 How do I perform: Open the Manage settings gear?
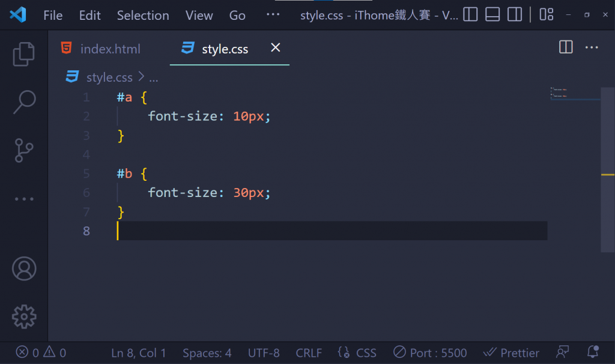point(24,316)
